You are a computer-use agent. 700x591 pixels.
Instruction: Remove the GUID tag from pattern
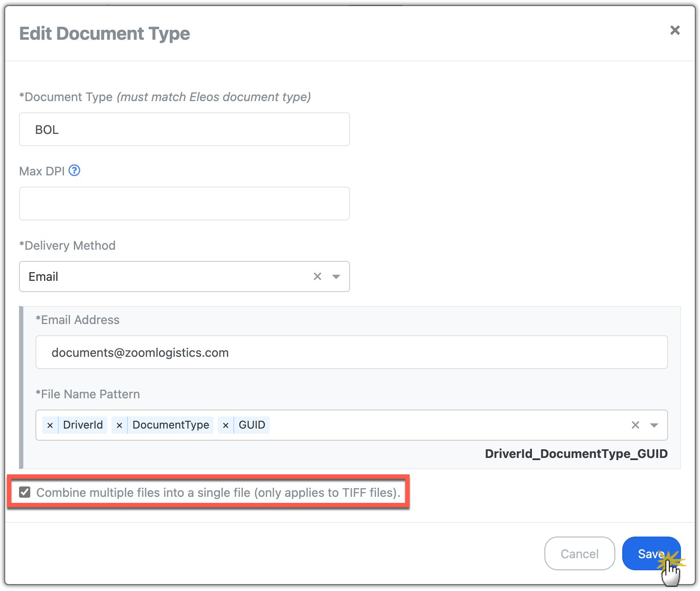(x=226, y=425)
